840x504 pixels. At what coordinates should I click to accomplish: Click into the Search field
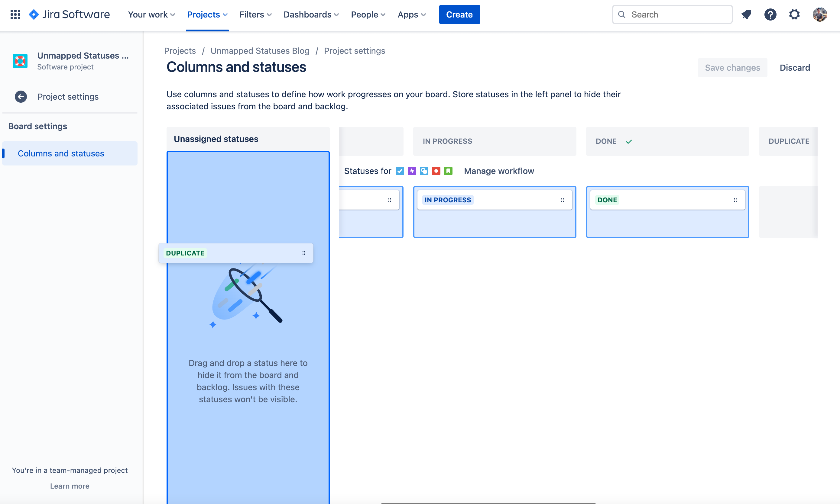pos(672,14)
